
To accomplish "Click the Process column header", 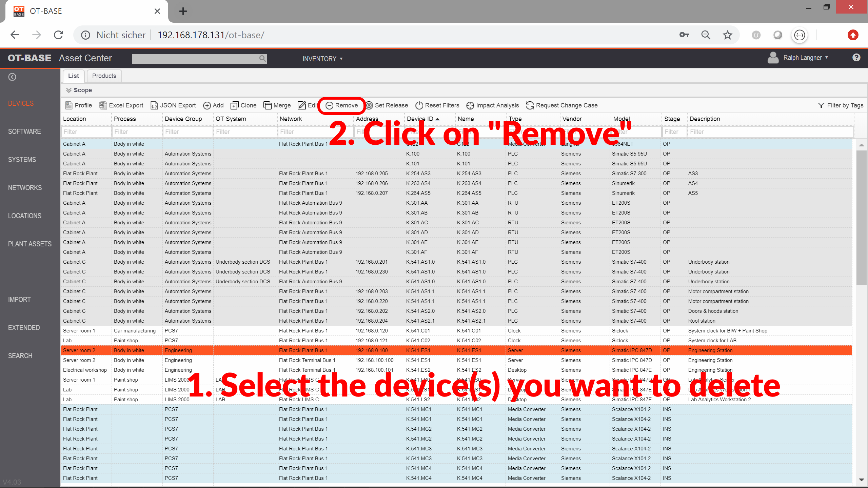I will tap(137, 119).
